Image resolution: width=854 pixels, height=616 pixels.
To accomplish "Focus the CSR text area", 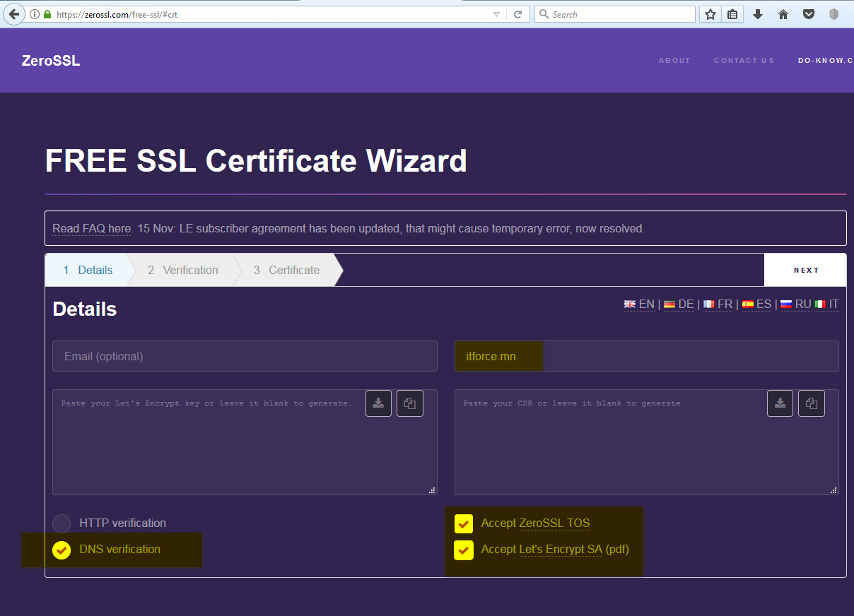I will [x=647, y=442].
